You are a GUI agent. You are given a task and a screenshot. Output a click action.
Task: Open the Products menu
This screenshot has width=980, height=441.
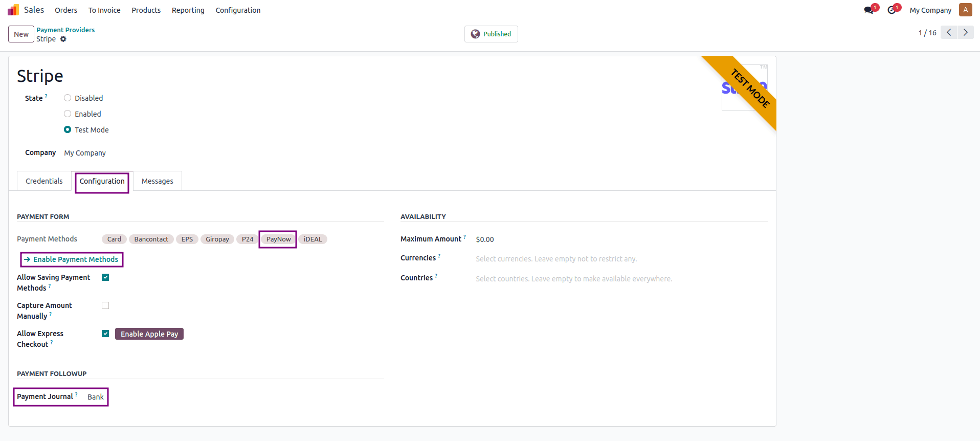pos(146,10)
